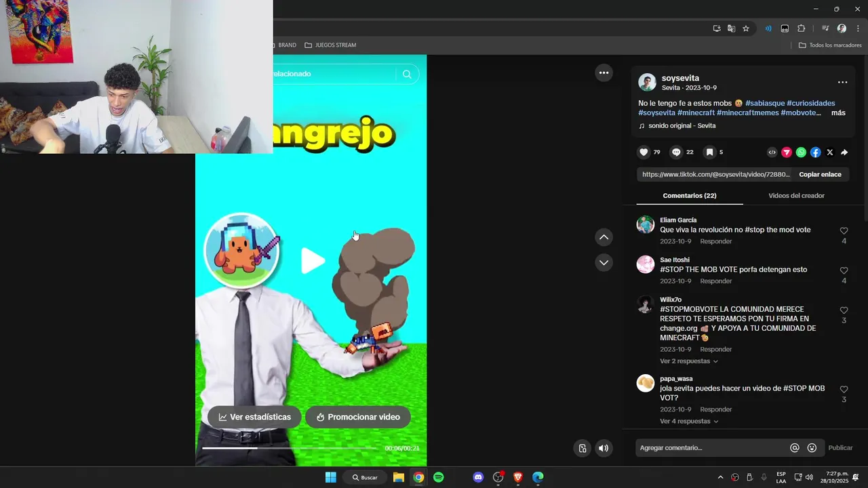Open soysevita's profile avatar
The width and height of the screenshot is (868, 488).
pyautogui.click(x=647, y=83)
